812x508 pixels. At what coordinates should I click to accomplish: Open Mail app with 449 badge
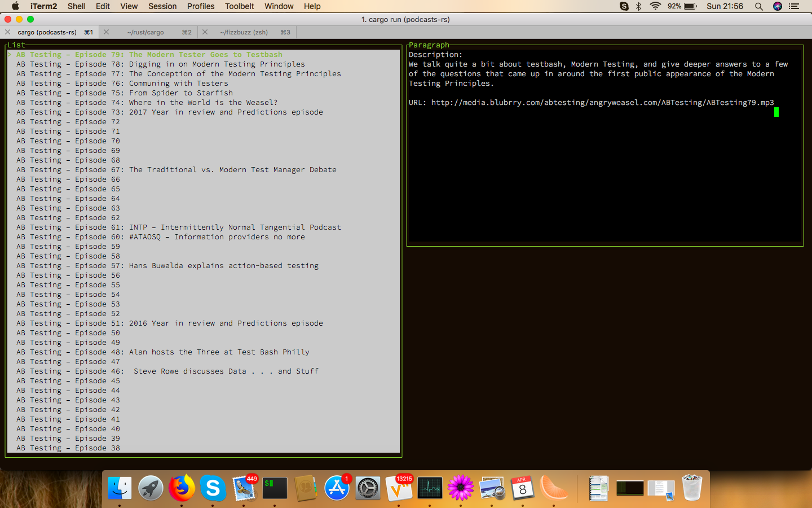pos(244,488)
